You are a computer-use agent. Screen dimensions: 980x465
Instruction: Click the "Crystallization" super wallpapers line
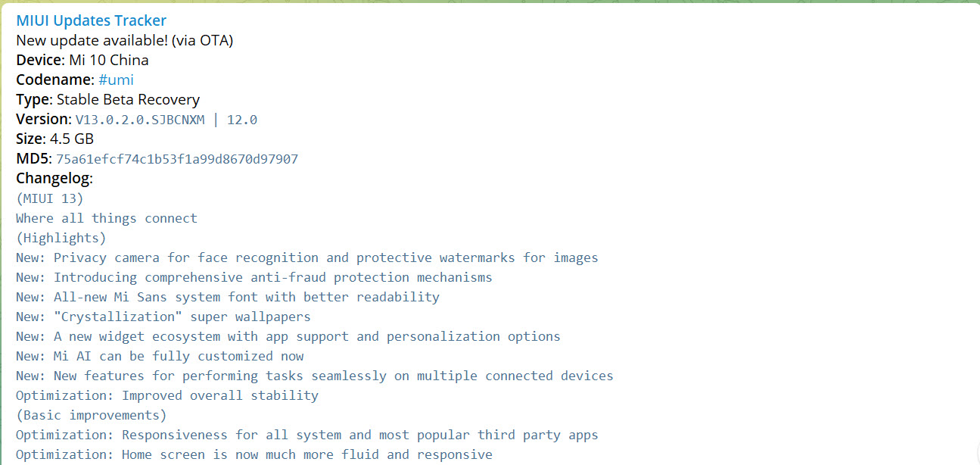coord(163,317)
